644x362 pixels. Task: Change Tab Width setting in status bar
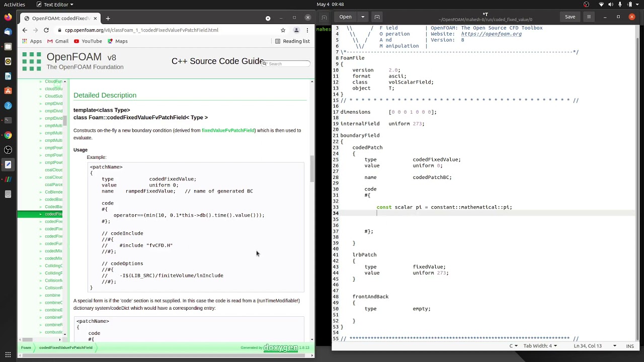pos(540,346)
